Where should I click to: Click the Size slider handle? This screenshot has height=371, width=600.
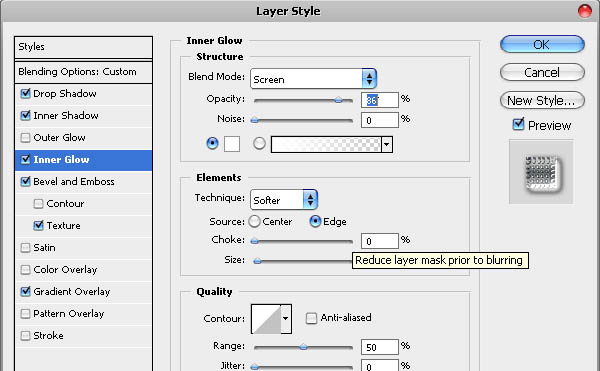coord(258,261)
